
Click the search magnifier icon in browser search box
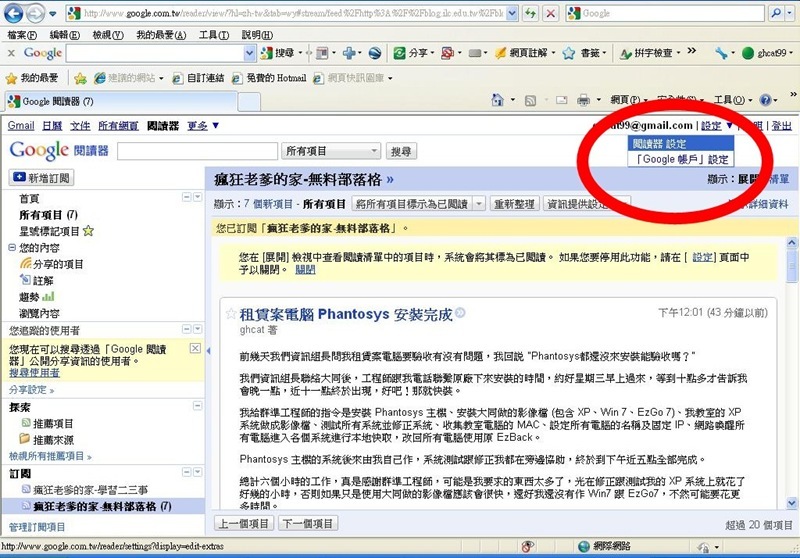pyautogui.click(x=776, y=13)
